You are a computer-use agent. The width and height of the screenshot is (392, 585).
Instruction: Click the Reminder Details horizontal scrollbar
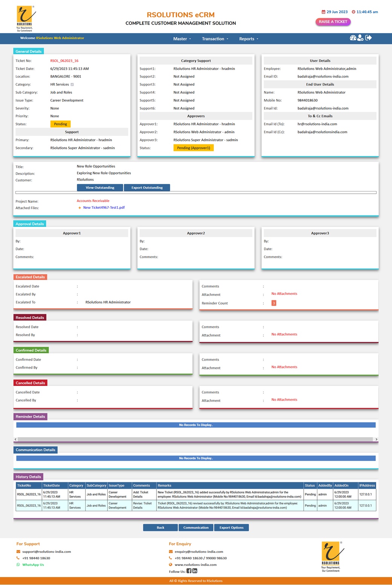tap(195, 440)
